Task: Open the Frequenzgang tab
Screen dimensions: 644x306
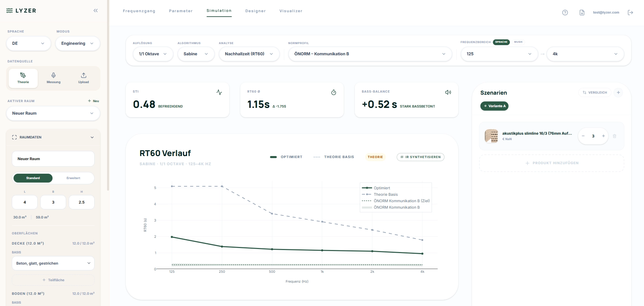Action: coord(139,11)
